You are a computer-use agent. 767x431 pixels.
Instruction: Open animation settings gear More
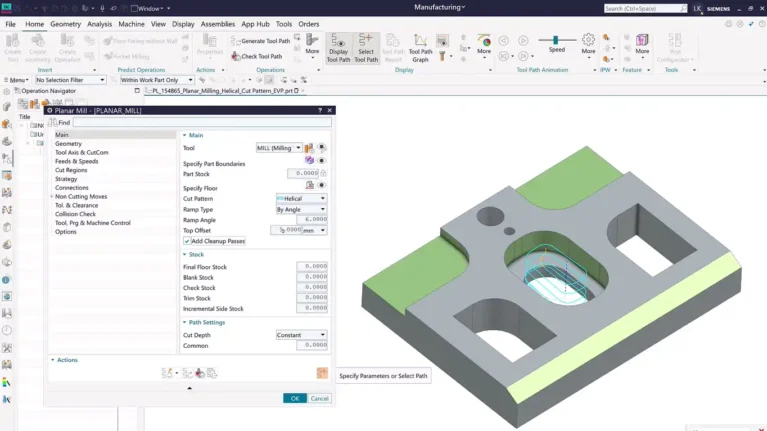(588, 44)
